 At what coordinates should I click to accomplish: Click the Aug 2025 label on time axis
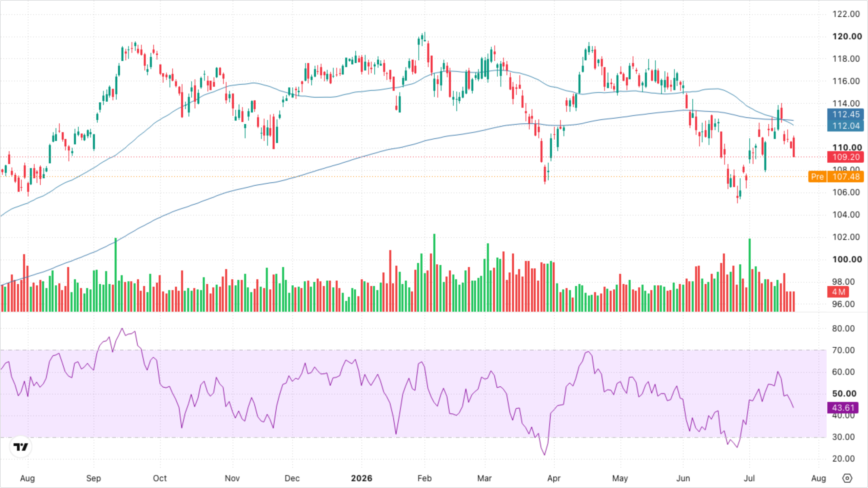27,478
